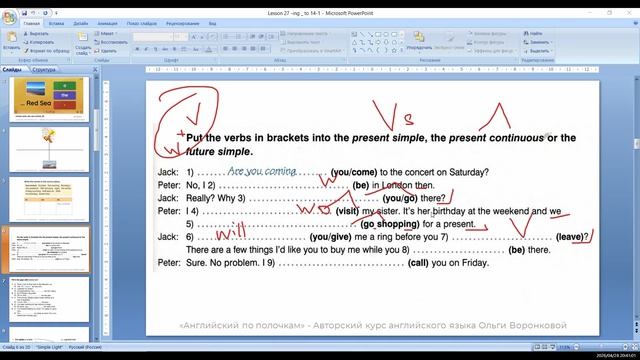Open the Дизайн ribbon tab
Image resolution: width=640 pixels, height=360 pixels.
click(x=81, y=24)
